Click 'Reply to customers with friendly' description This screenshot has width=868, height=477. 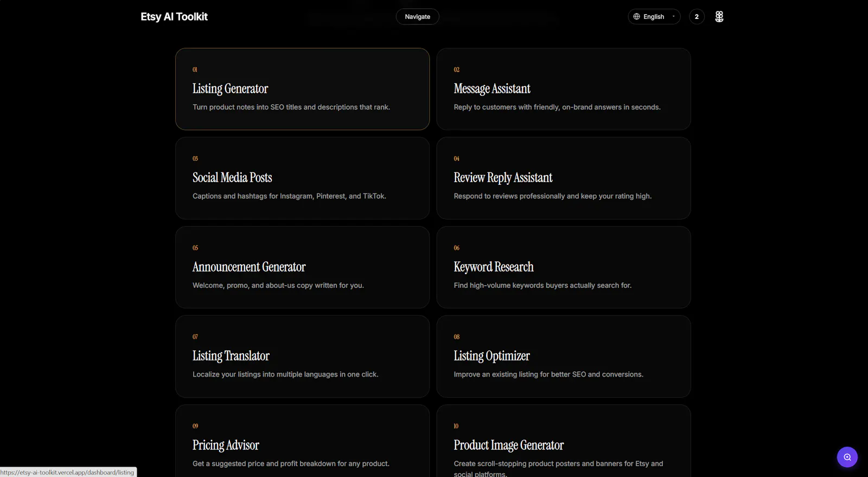[x=557, y=107]
